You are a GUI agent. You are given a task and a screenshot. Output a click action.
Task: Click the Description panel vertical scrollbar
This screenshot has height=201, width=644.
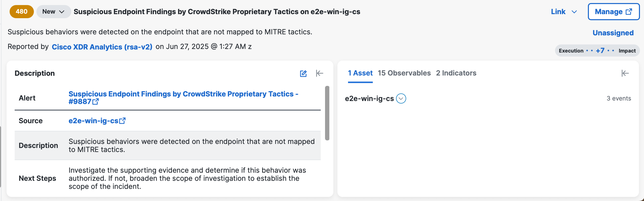click(327, 113)
